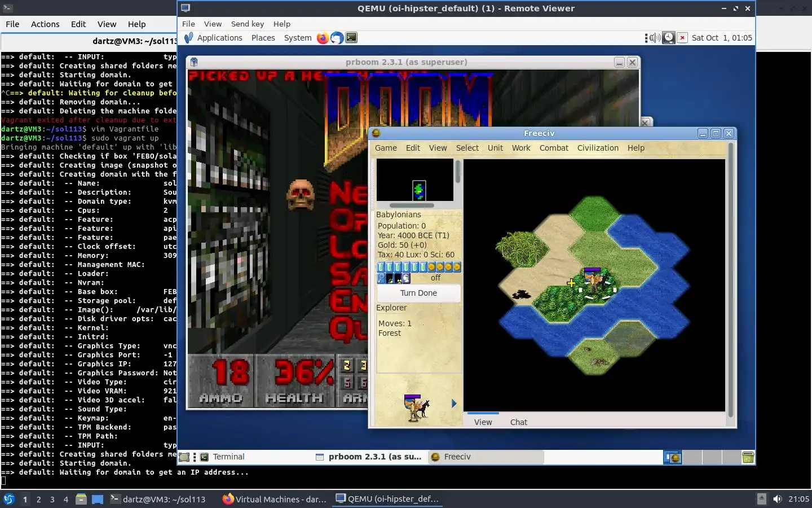Switch to dartz@VM3 terminal taskbar entry
The image size is (812, 508).
point(158,499)
